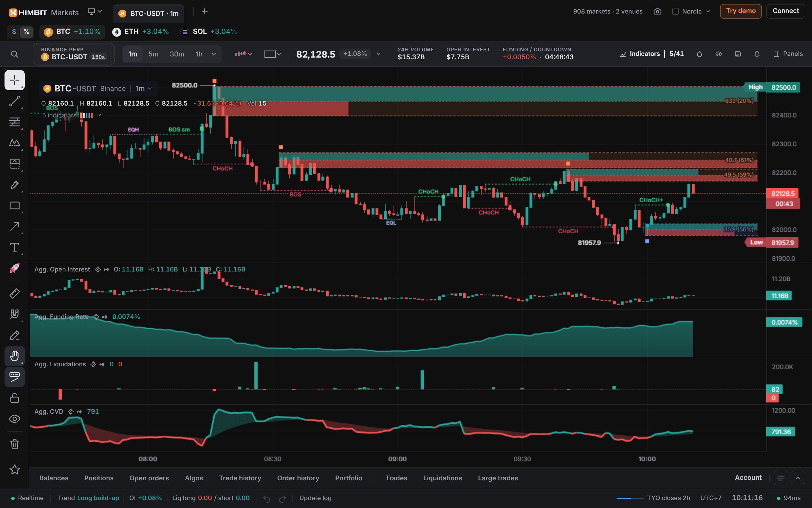Switch price display to dollar mode
This screenshot has width=812, height=508.
[x=14, y=32]
